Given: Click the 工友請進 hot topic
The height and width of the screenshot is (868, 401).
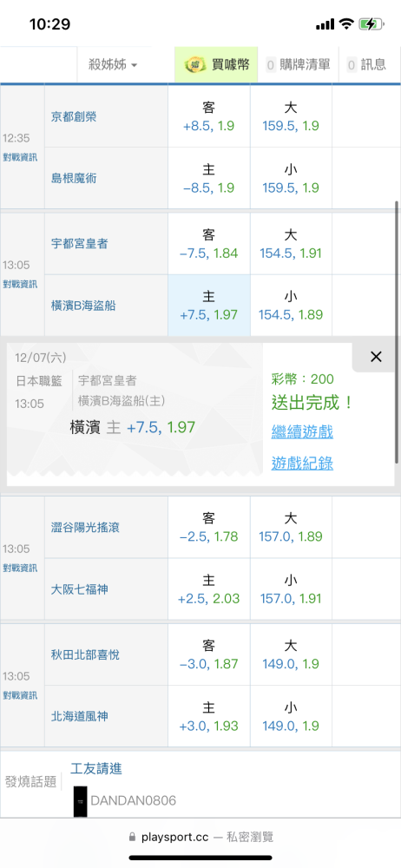Looking at the screenshot, I should point(95,768).
